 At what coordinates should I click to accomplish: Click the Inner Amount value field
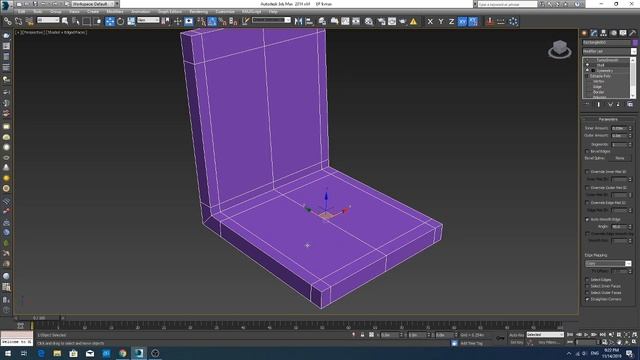click(x=619, y=128)
